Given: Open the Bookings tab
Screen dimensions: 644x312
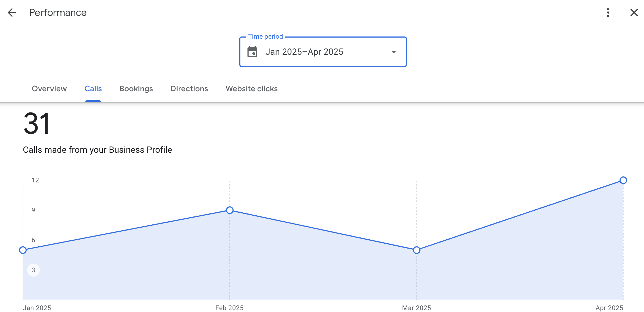Looking at the screenshot, I should pos(136,89).
